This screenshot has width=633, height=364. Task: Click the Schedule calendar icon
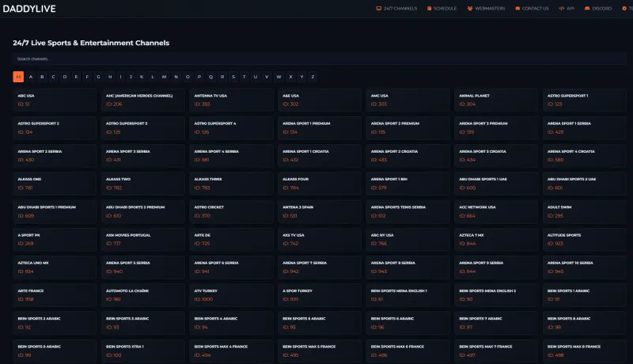tap(430, 8)
